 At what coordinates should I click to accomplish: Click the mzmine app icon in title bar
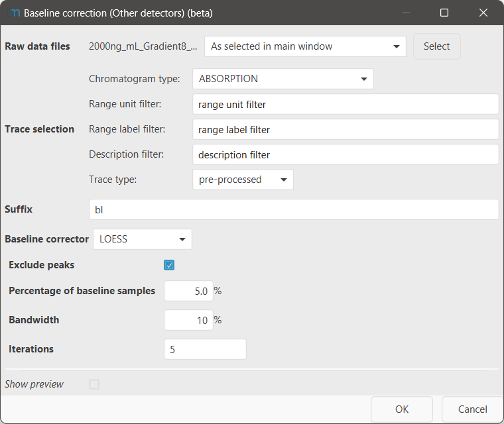point(13,13)
